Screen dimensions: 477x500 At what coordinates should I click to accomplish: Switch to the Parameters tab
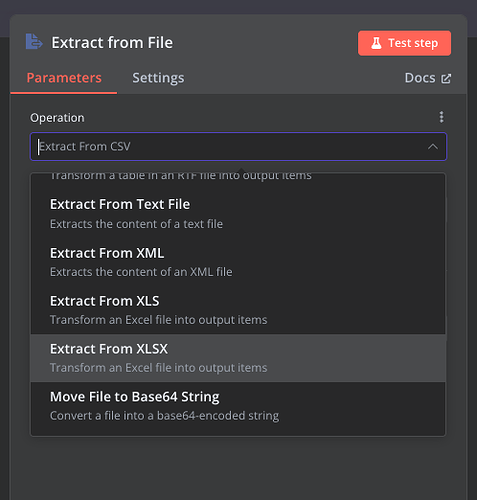point(64,78)
